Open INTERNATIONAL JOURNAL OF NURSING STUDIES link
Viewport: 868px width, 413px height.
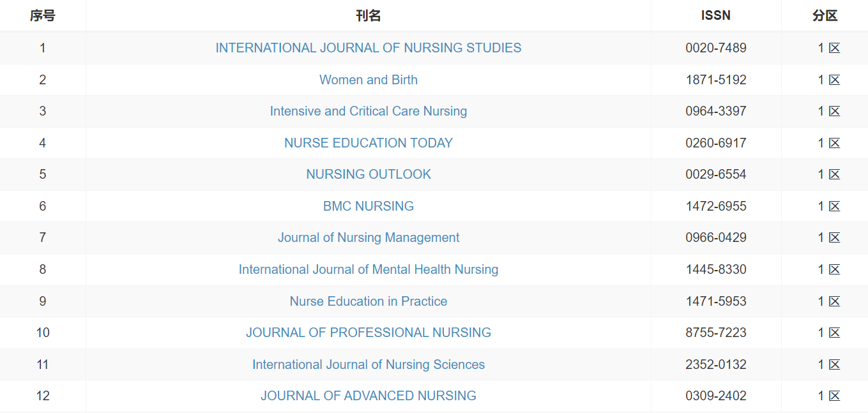(x=369, y=48)
